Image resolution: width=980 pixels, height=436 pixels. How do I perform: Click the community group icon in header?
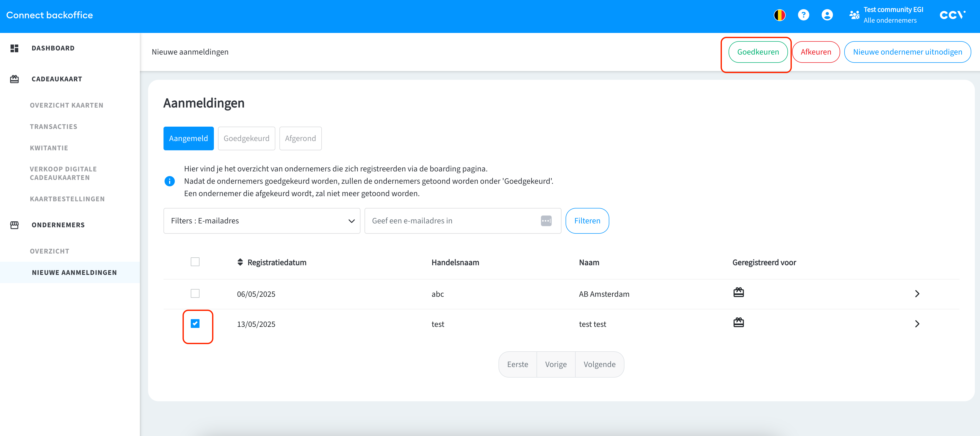tap(854, 15)
